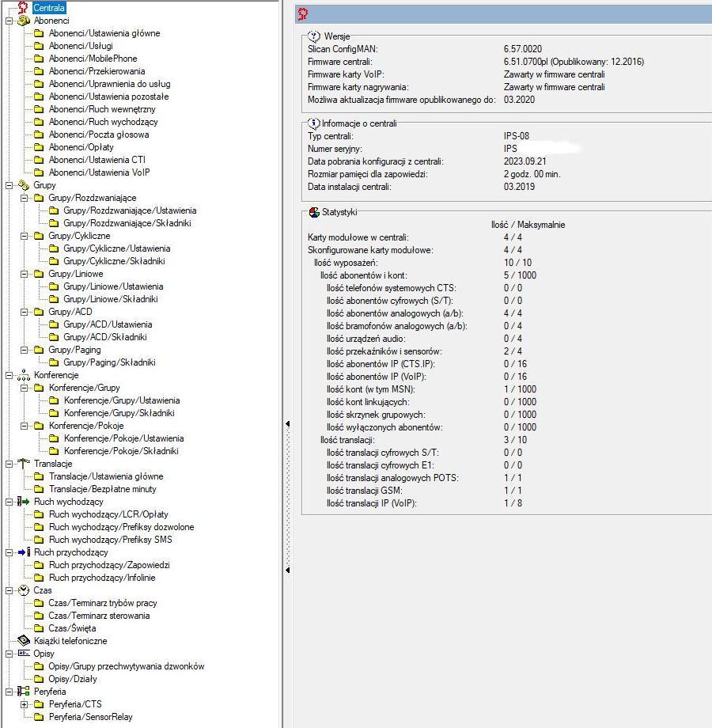
Task: Open Ruch wychodzący/LCR/Opłaty
Action: click(108, 514)
